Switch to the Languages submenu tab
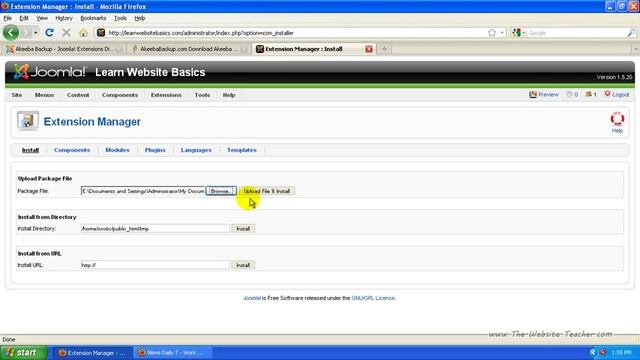This screenshot has height=360, width=640. click(196, 150)
